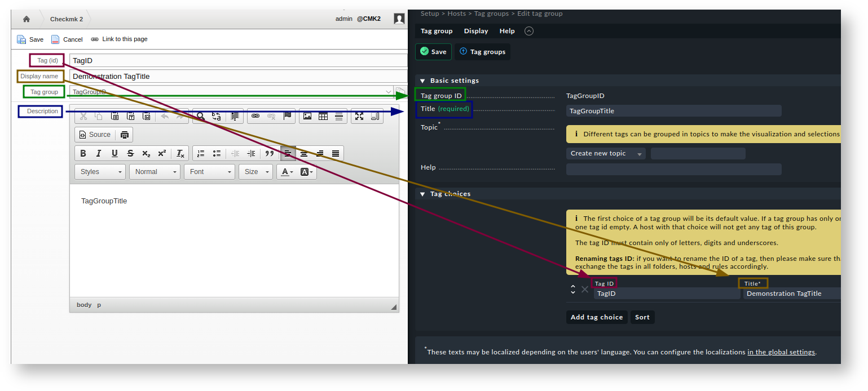
Task: Click Cancel in the wiki toolbar
Action: 67,39
